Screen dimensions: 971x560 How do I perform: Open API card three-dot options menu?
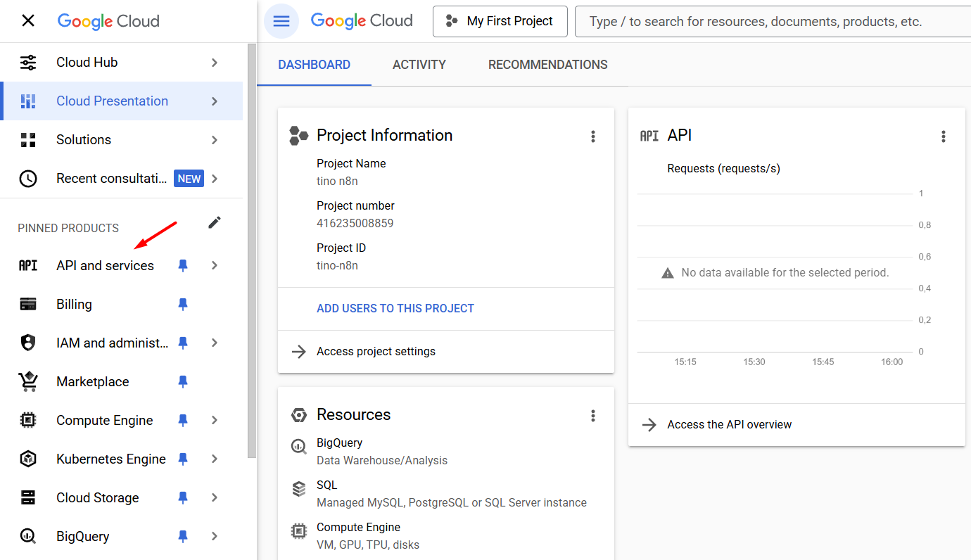point(944,136)
